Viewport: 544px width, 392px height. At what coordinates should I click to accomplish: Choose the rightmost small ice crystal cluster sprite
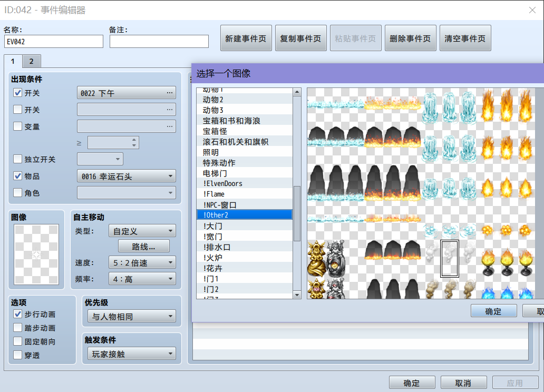[x=469, y=230]
